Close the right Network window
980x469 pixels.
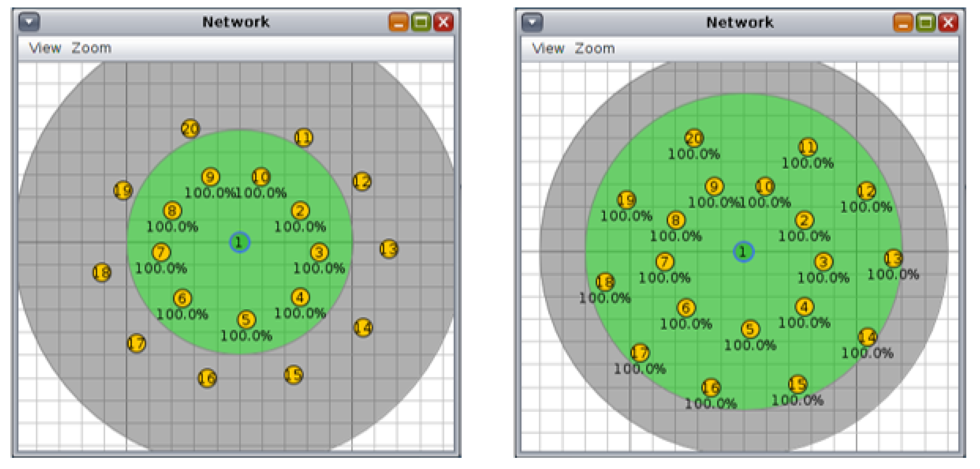pos(948,23)
